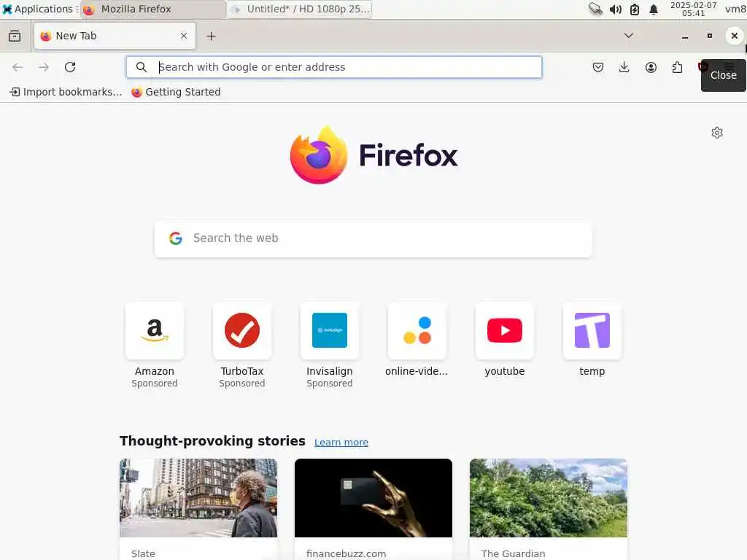
Task: Click the vm8 user label in panel
Action: pyautogui.click(x=735, y=9)
